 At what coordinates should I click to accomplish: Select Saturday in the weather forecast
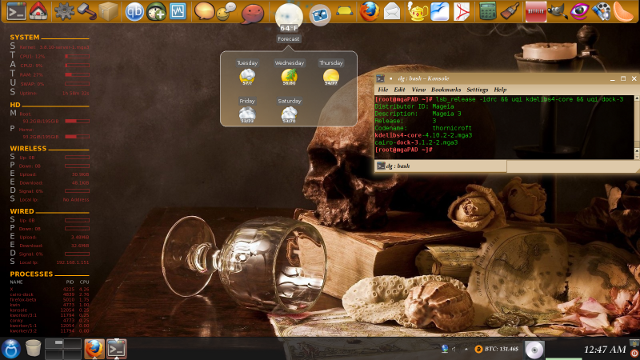tap(289, 110)
